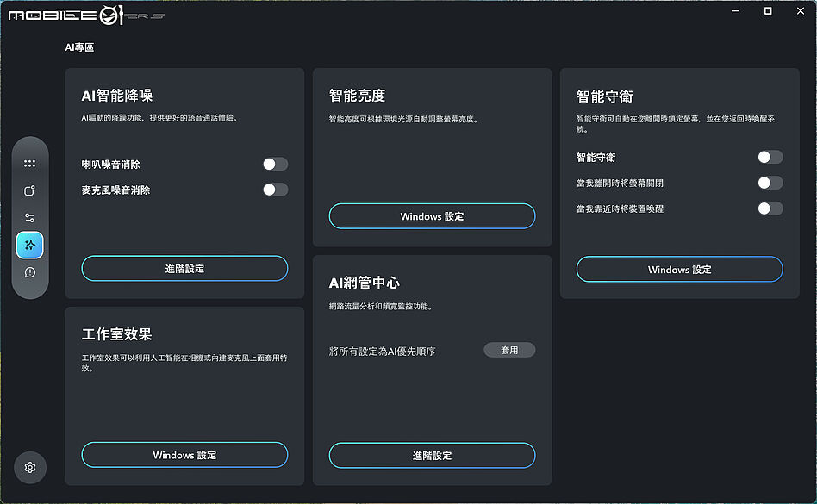The height and width of the screenshot is (504, 817).
Task: Open Windows 設定 in 智能守衛 card
Action: (x=679, y=269)
